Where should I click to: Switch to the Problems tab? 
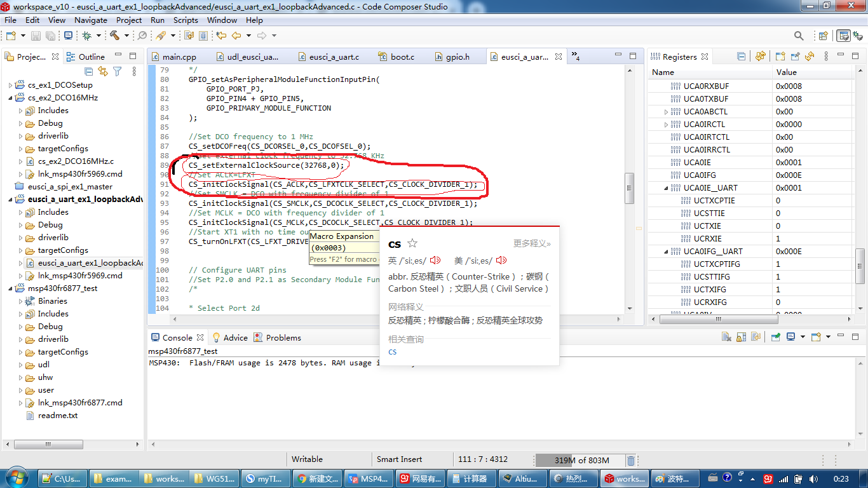coord(277,337)
